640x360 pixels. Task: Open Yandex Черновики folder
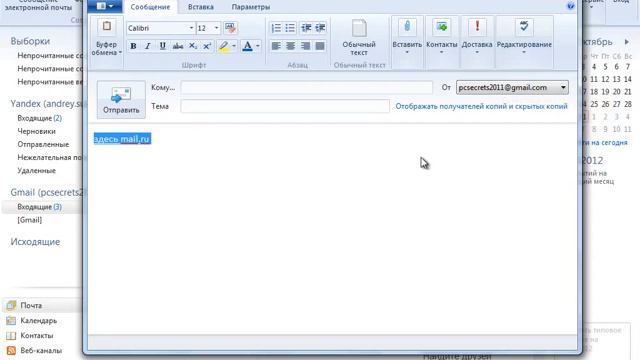[36, 131]
